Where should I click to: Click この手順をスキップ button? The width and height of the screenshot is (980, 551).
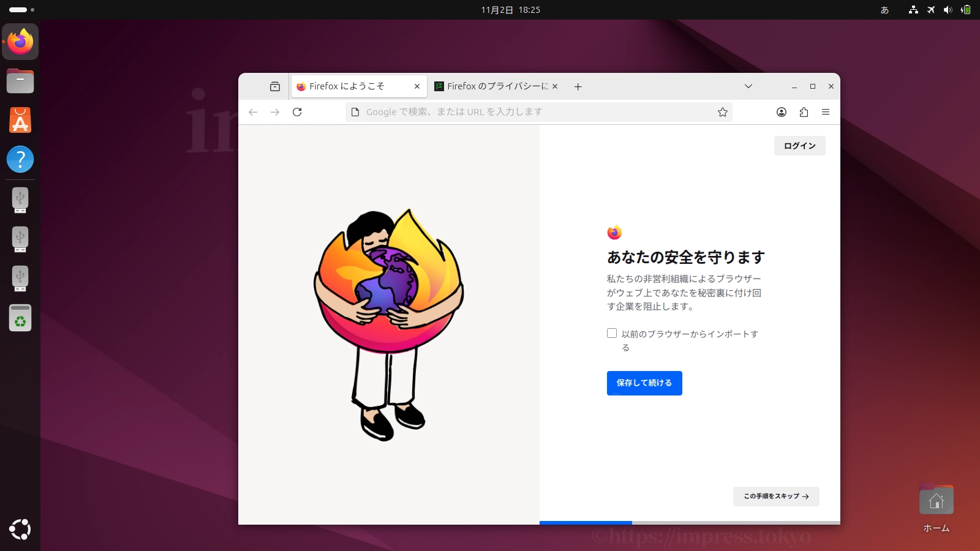(776, 497)
